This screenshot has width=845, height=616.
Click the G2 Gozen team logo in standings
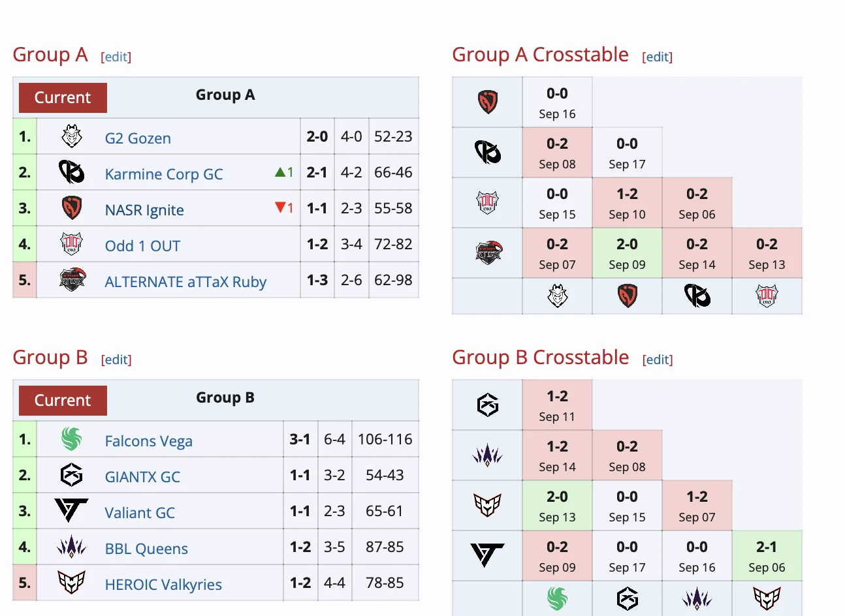tap(71, 136)
